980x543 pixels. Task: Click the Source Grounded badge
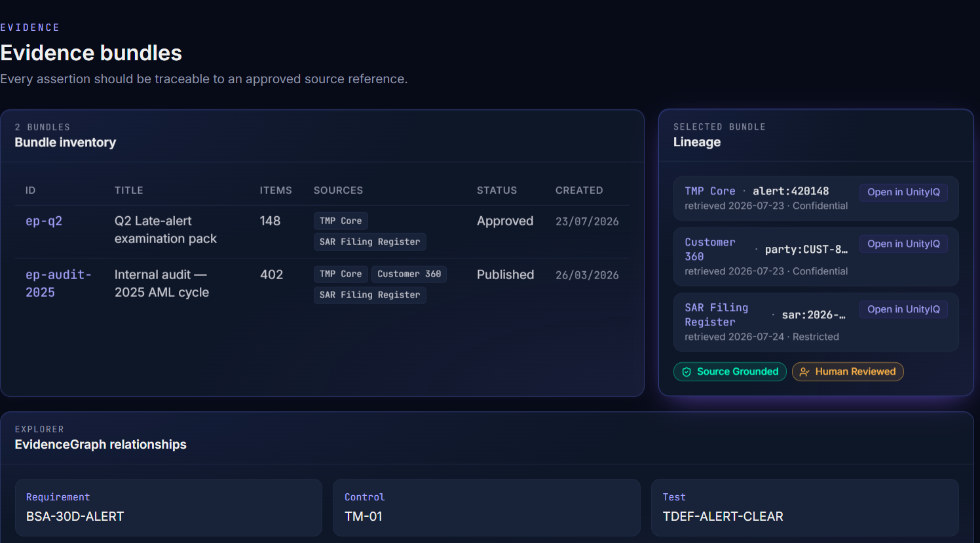[x=730, y=372]
